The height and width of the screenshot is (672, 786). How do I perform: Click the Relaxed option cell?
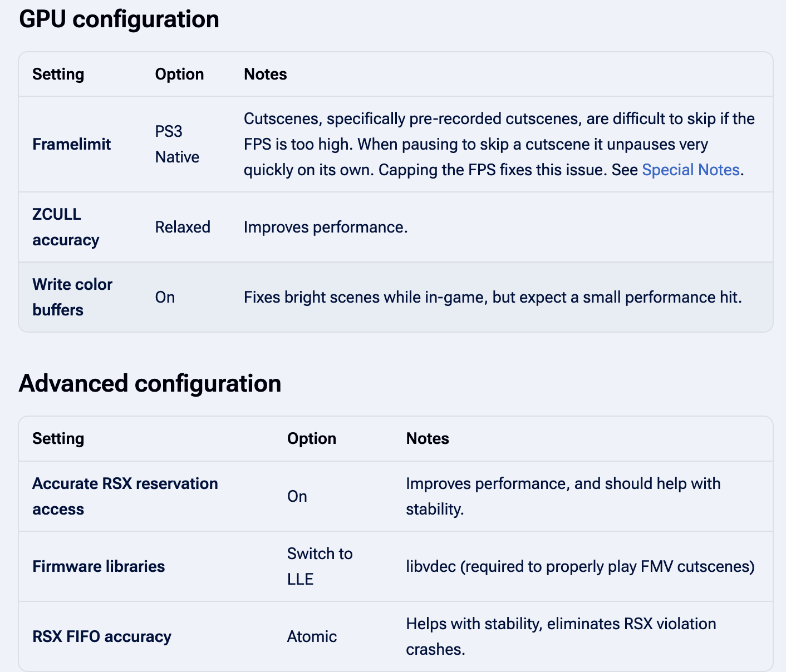coord(183,227)
